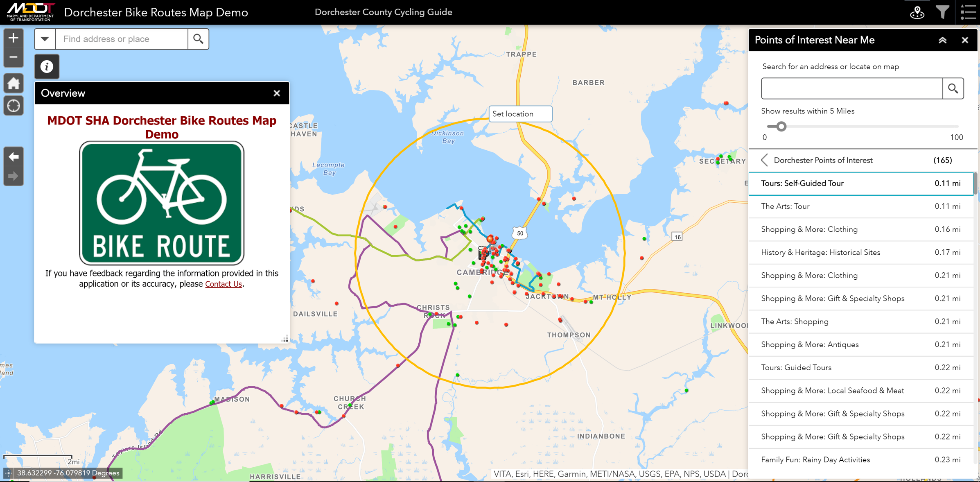
Task: Select Tours: Self-Guided Tour result
Action: 860,183
